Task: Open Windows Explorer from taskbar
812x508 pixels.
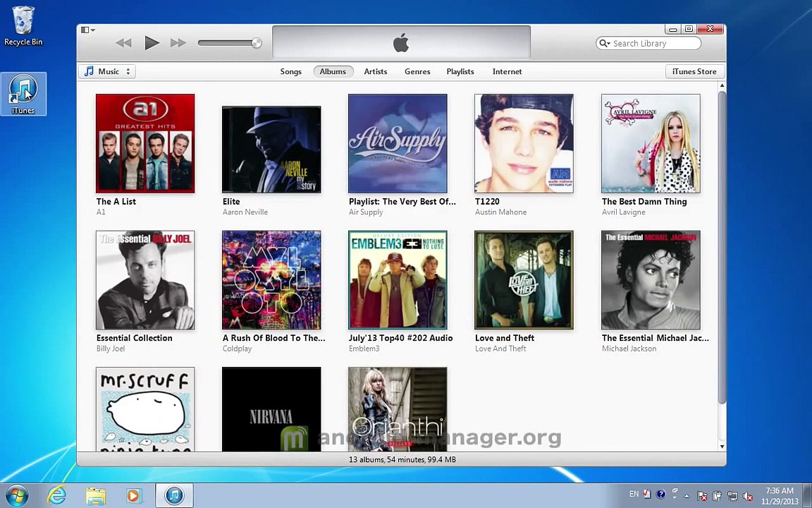Action: tap(96, 495)
